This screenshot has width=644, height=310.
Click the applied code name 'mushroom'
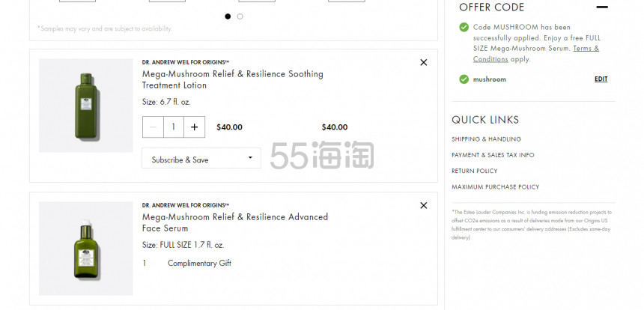490,79
